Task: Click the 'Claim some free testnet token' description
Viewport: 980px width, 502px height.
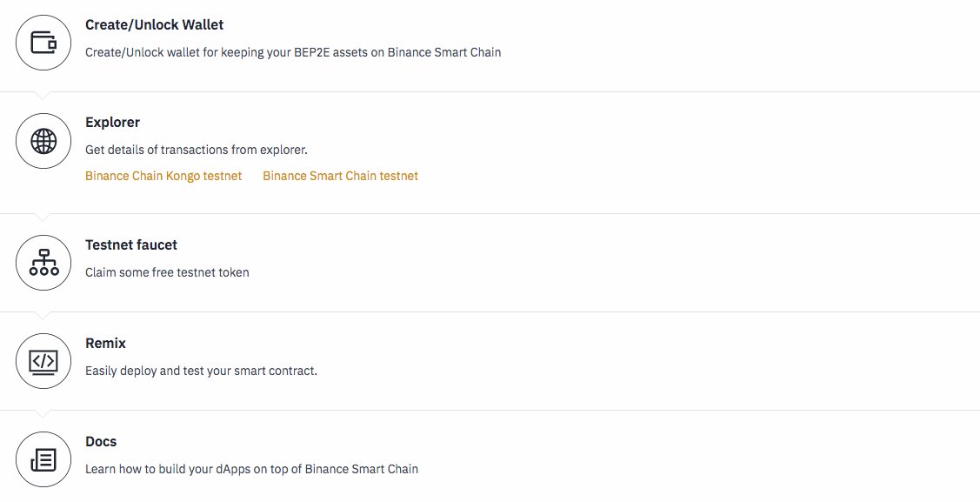Action: 167,272
